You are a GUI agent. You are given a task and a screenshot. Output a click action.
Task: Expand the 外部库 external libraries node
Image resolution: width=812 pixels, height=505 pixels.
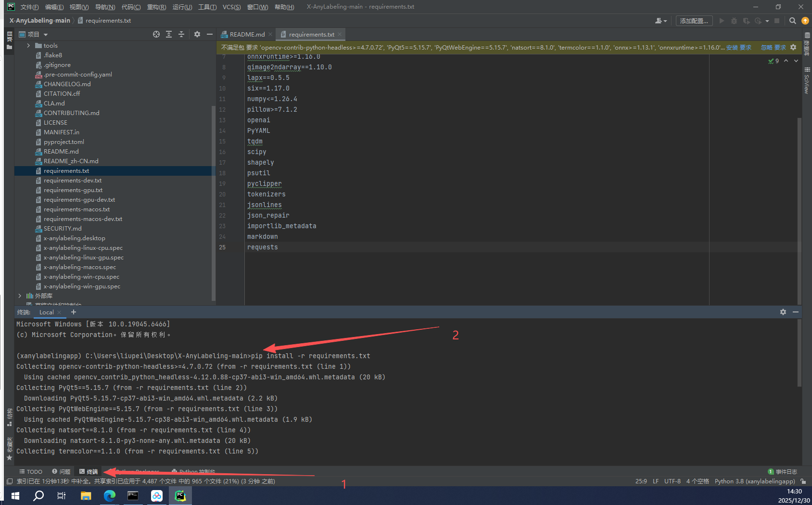[20, 296]
